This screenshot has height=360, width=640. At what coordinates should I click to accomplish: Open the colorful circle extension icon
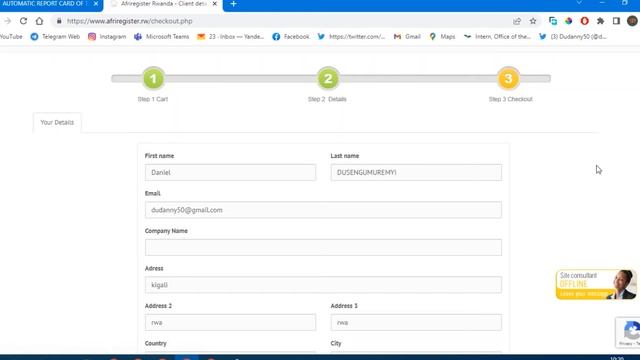pyautogui.click(x=569, y=21)
